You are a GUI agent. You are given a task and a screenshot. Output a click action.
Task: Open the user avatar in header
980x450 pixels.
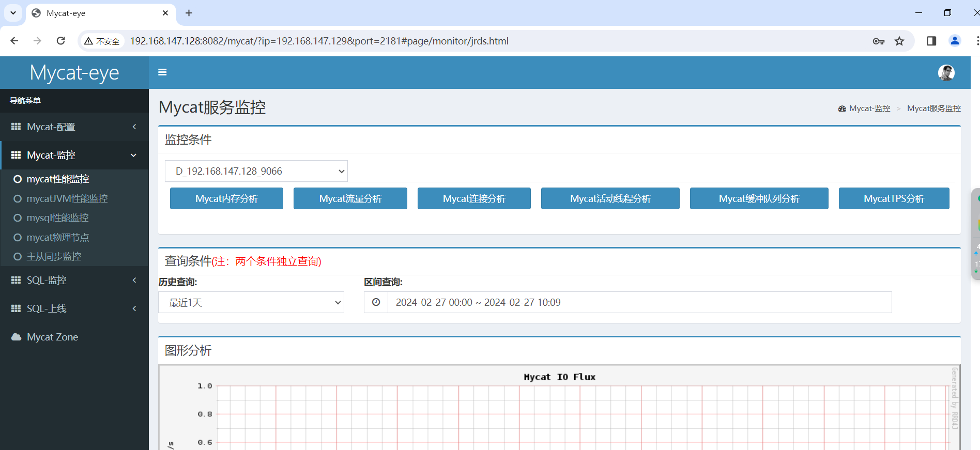946,73
